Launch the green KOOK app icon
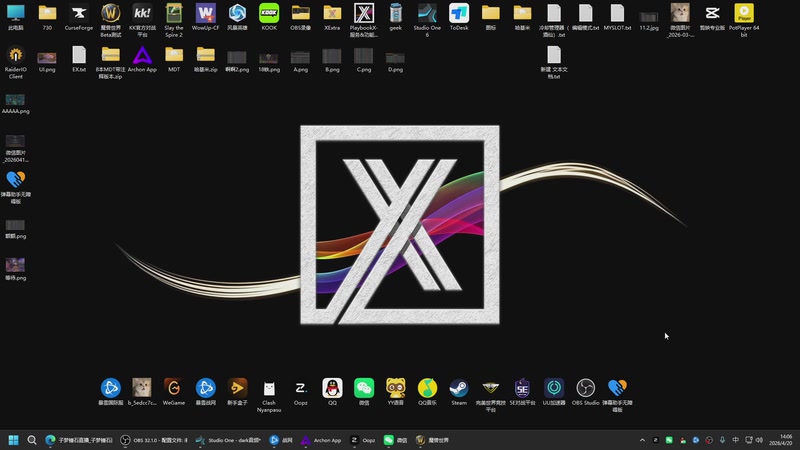The image size is (800, 450). tap(269, 17)
